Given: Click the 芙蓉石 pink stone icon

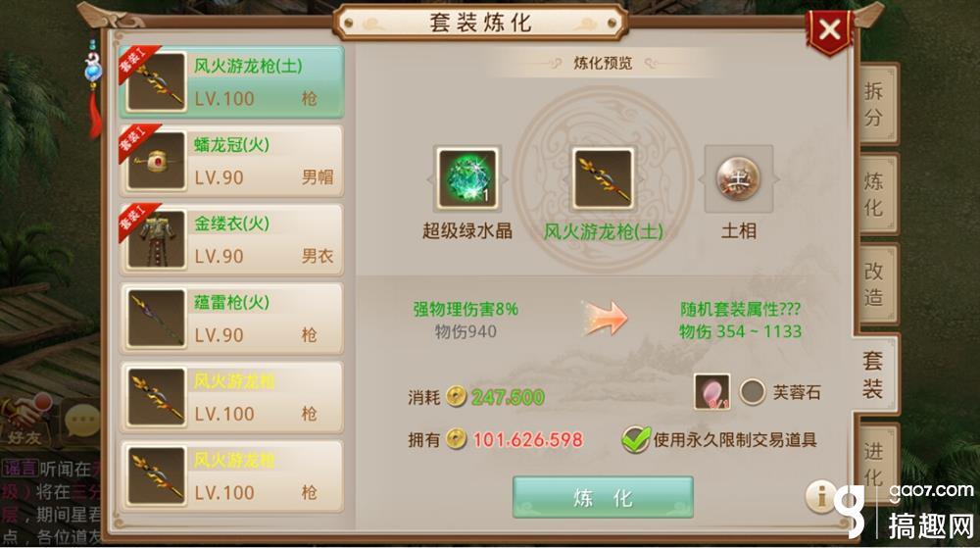Looking at the screenshot, I should (711, 392).
